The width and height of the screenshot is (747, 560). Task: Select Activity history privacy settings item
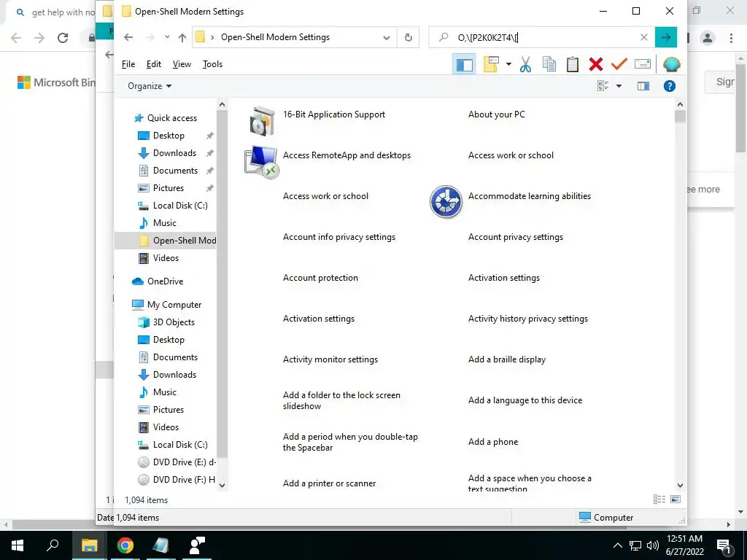point(528,319)
